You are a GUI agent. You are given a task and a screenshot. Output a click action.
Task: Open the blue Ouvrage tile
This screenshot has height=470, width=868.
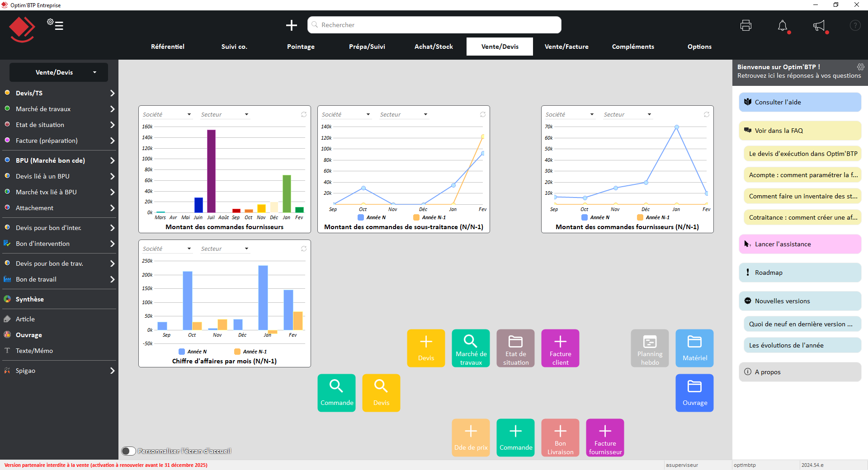pyautogui.click(x=694, y=393)
